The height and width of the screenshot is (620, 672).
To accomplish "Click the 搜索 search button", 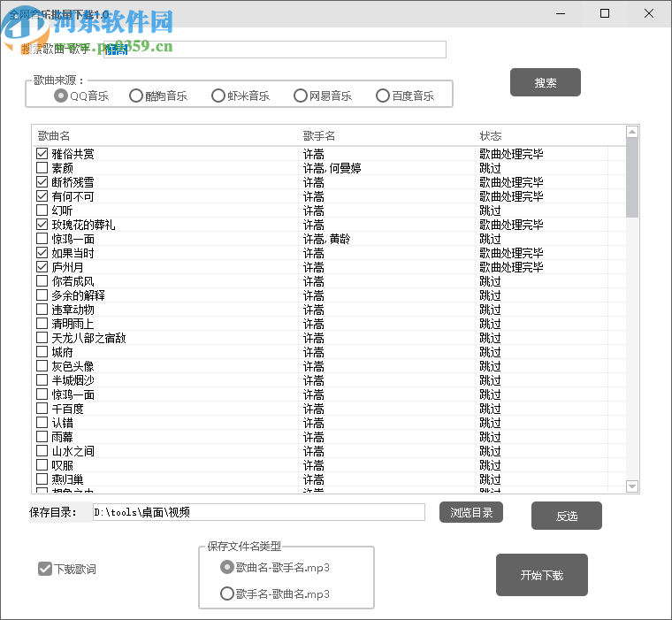I will (x=546, y=82).
